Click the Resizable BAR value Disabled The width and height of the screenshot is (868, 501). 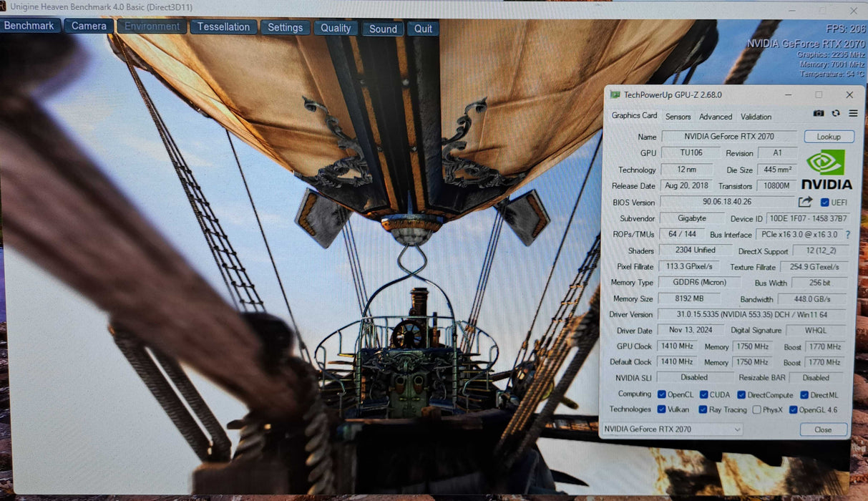(x=816, y=378)
